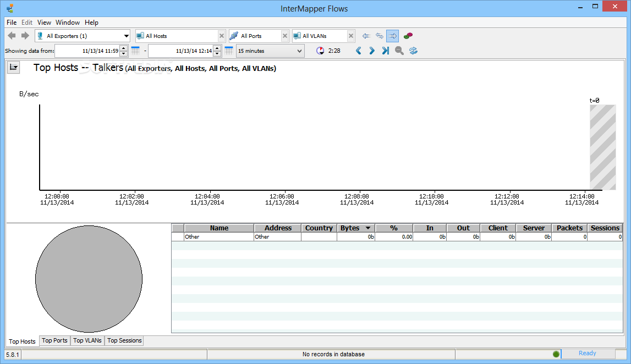Clear the All Ports filter with its X
Screen dimensions: 631x364
click(x=285, y=36)
